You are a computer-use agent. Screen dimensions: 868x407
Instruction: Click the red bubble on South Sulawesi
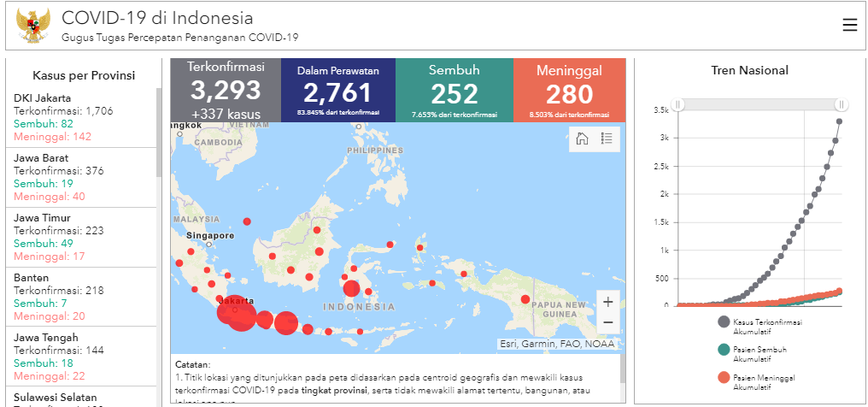pyautogui.click(x=351, y=288)
